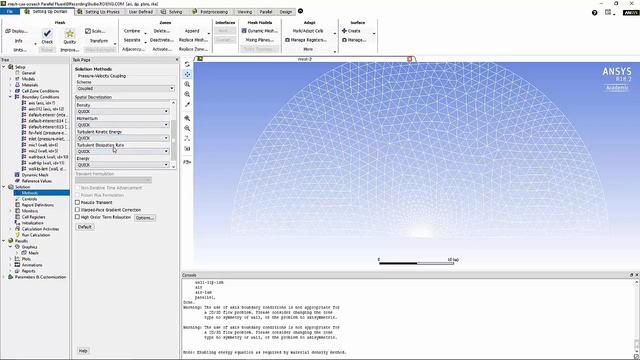Click the circular icon after Design tab
The height and width of the screenshot is (360, 640).
point(300,11)
